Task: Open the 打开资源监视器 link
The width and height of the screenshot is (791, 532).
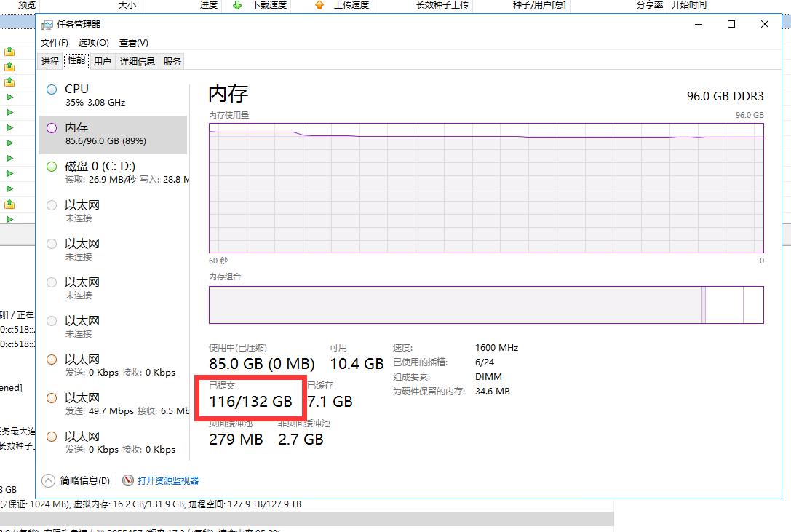Action: [168, 480]
